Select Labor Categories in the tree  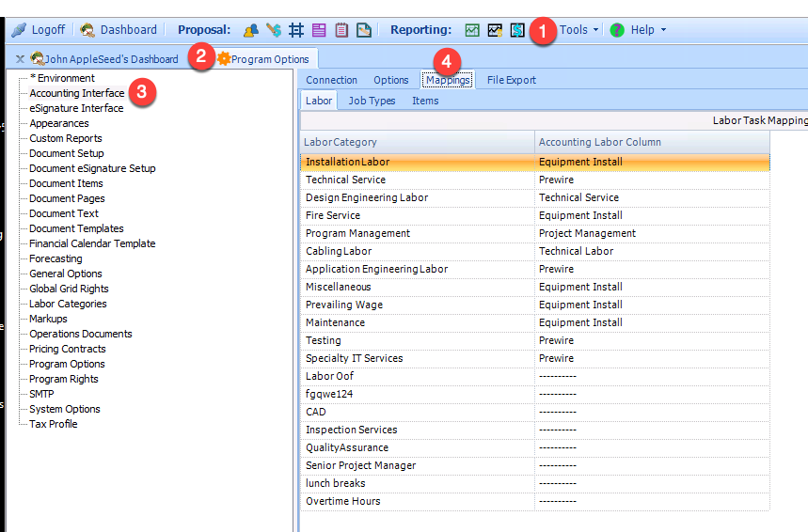point(68,304)
